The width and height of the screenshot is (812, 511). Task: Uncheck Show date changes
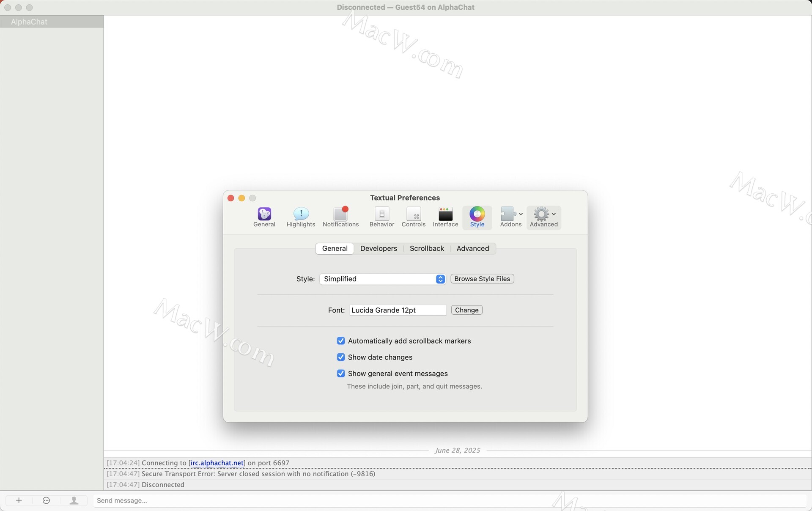tap(341, 357)
